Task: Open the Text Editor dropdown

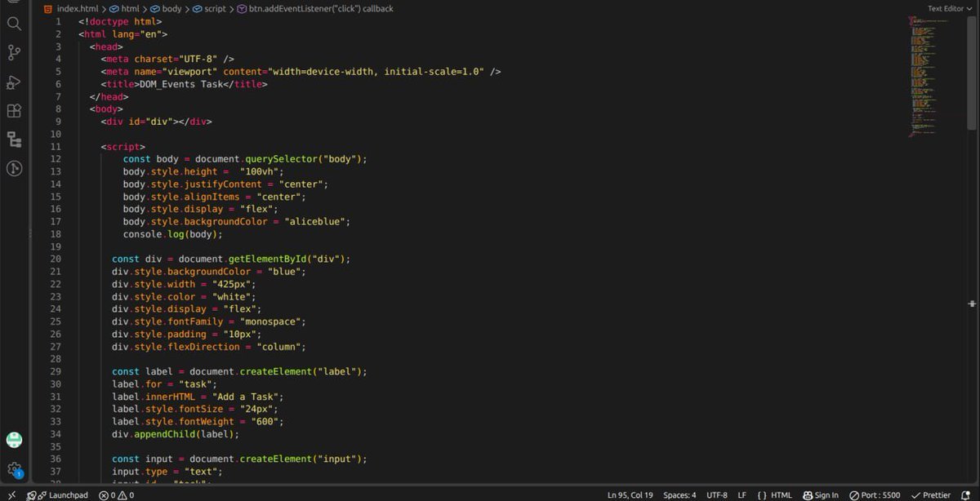Action: point(949,9)
